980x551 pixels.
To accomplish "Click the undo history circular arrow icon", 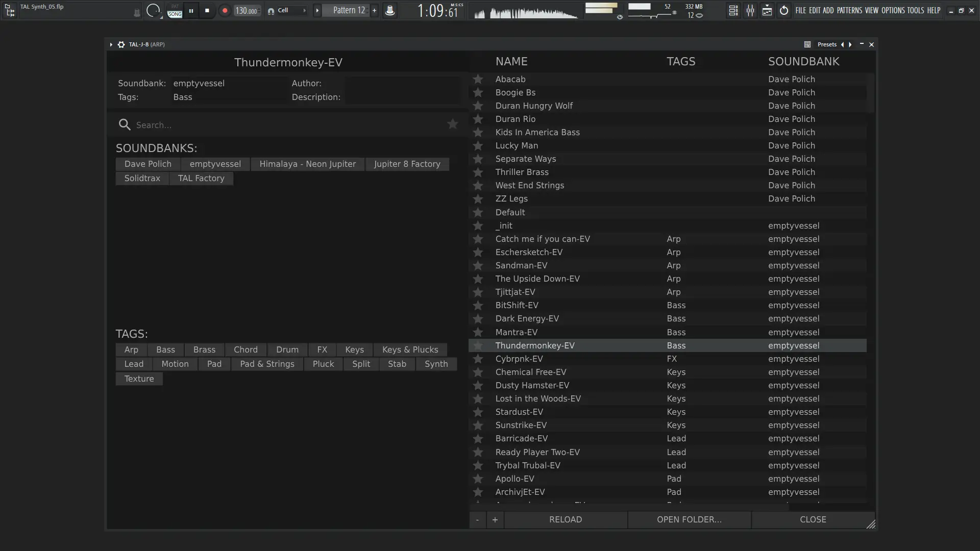I will pos(784,10).
